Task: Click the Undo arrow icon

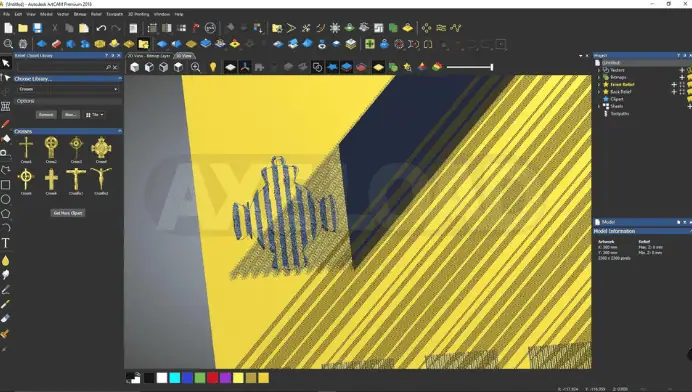Action: (x=101, y=28)
